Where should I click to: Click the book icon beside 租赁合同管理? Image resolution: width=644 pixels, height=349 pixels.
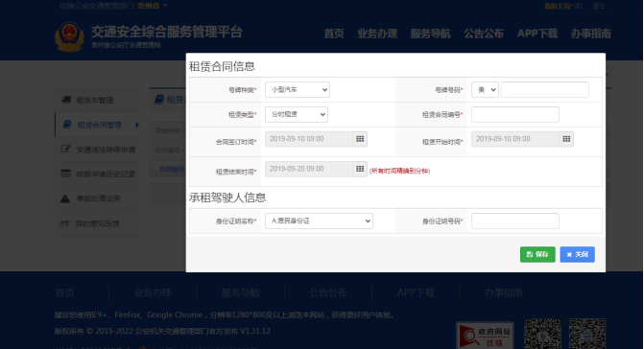point(67,125)
